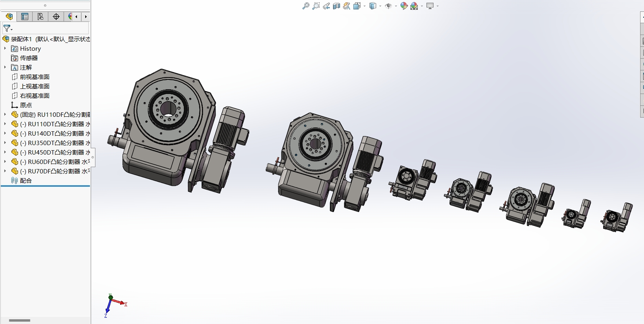
Task: Click the panel horizontal scrollbar thumb
Action: (x=20, y=320)
